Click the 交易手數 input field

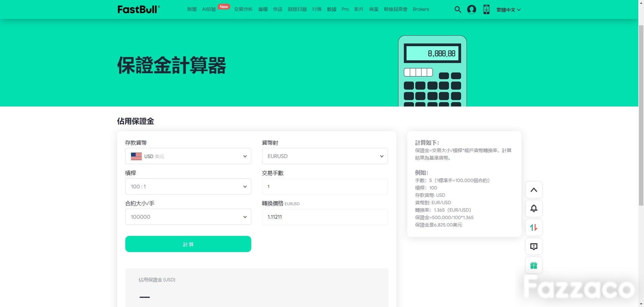pos(325,186)
